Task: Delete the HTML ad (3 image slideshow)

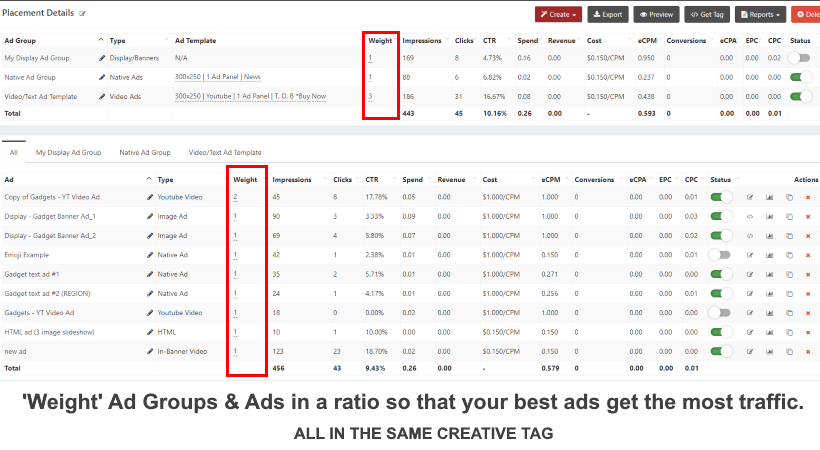Action: [x=808, y=332]
